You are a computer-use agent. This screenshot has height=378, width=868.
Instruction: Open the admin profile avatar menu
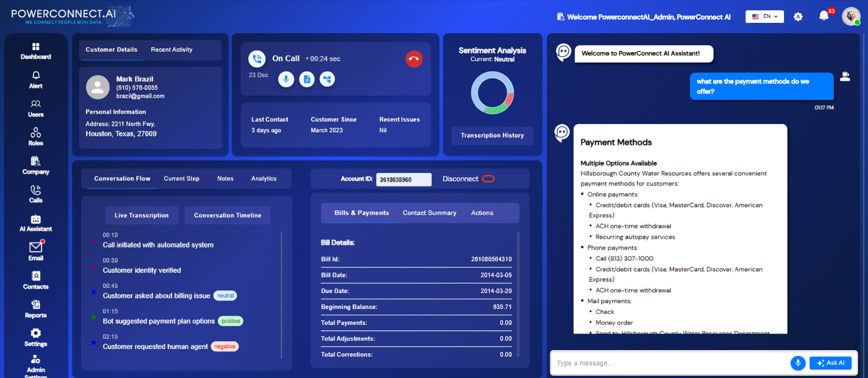[x=851, y=16]
